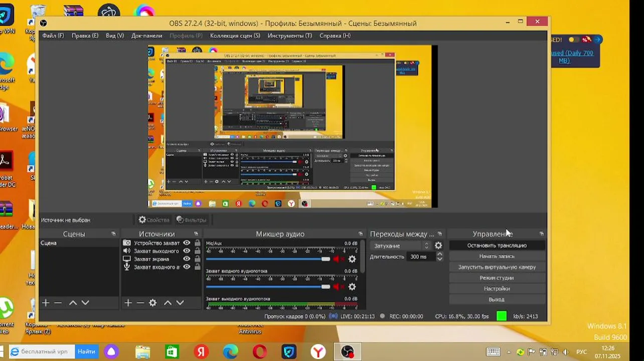Viewport: 644px width, 361px height.
Task: Open Настройки from controls panel
Action: point(497,289)
